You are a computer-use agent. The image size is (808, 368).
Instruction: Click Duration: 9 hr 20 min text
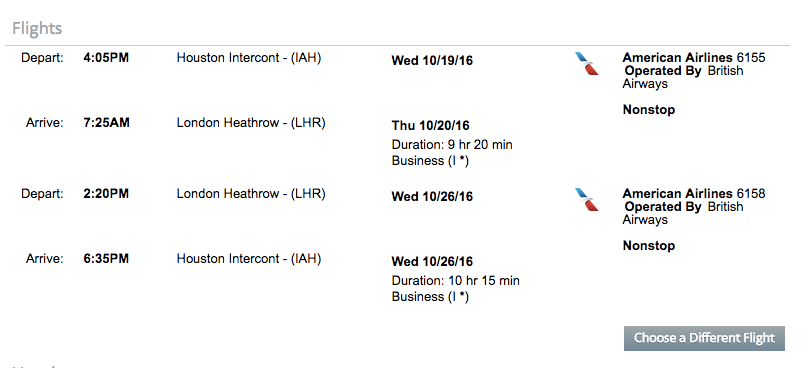452,145
